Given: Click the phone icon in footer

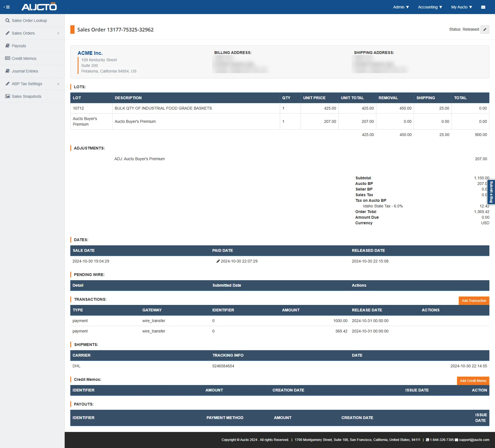Looking at the screenshot, I should [x=427, y=440].
